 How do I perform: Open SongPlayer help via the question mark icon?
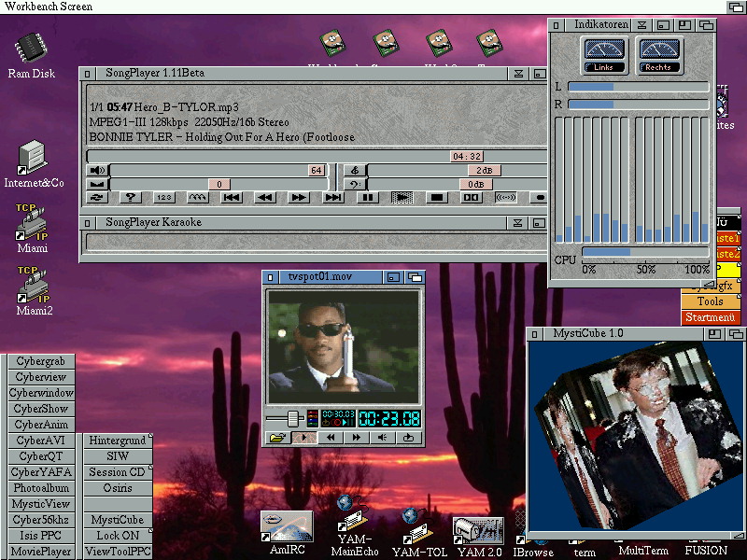click(131, 197)
